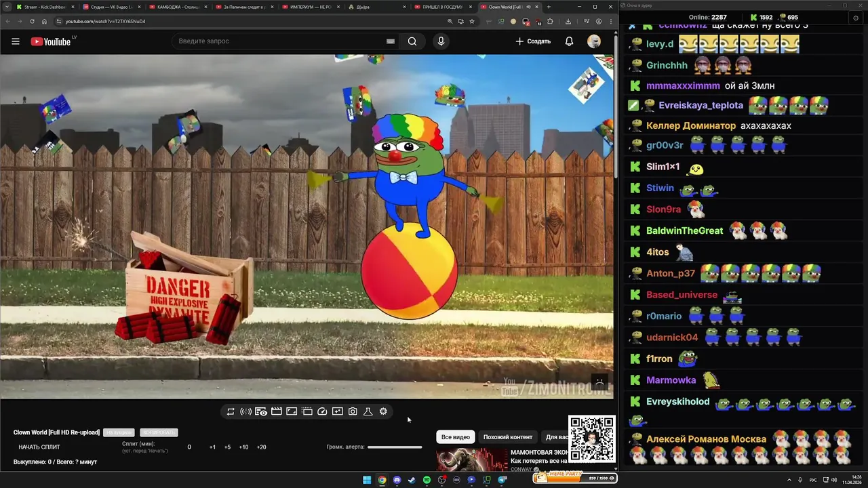The height and width of the screenshot is (488, 868).
Task: Open Windows Start button in taskbar
Action: (x=367, y=480)
